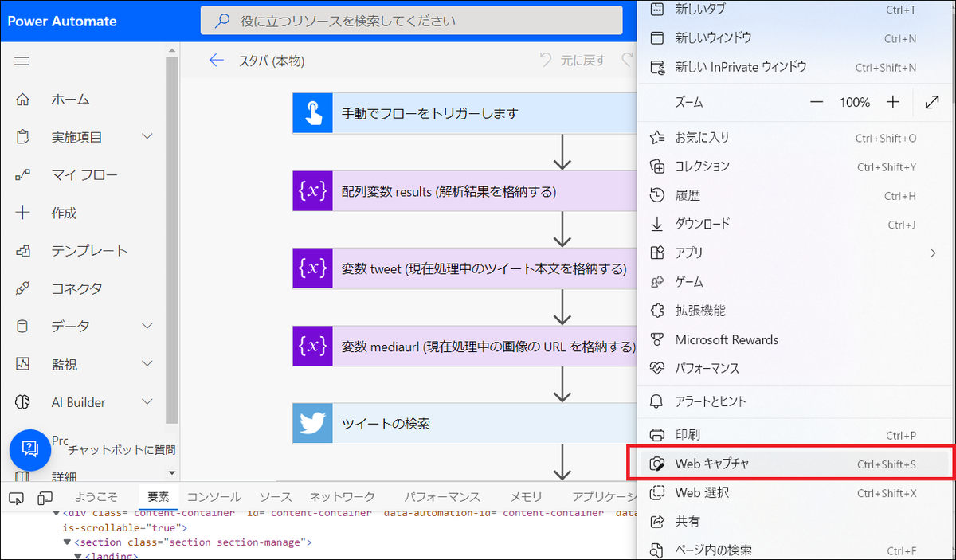Image resolution: width=956 pixels, height=560 pixels.
Task: Click the mediaurl variable curly-brace icon
Action: coord(312,346)
